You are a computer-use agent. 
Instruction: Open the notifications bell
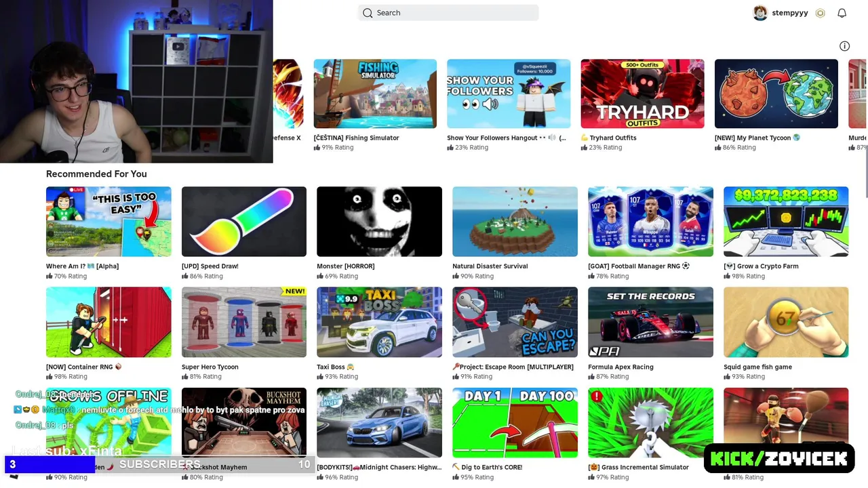click(842, 13)
